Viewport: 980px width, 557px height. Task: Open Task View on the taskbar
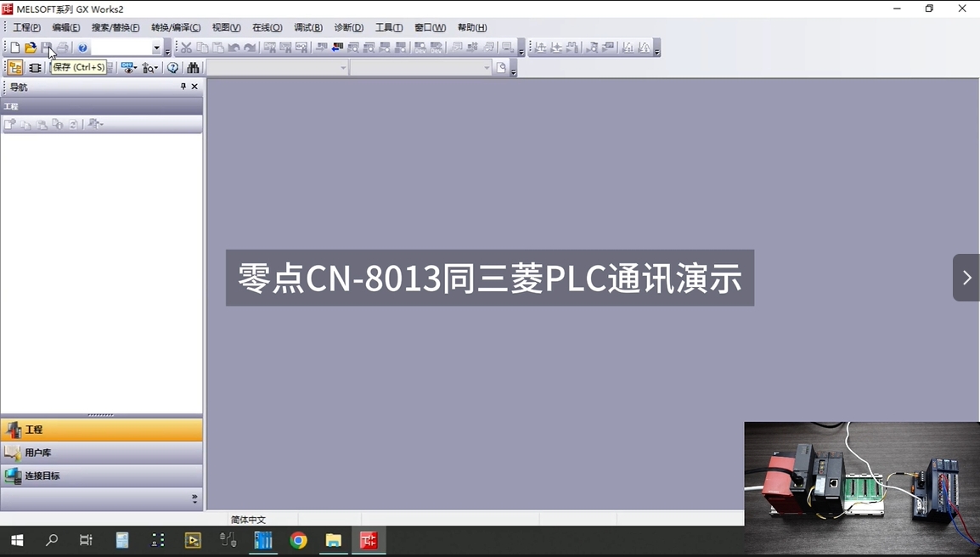87,540
